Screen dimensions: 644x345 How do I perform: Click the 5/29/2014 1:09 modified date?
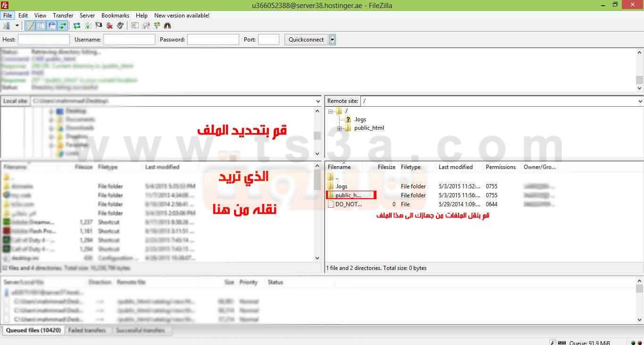[x=460, y=204]
